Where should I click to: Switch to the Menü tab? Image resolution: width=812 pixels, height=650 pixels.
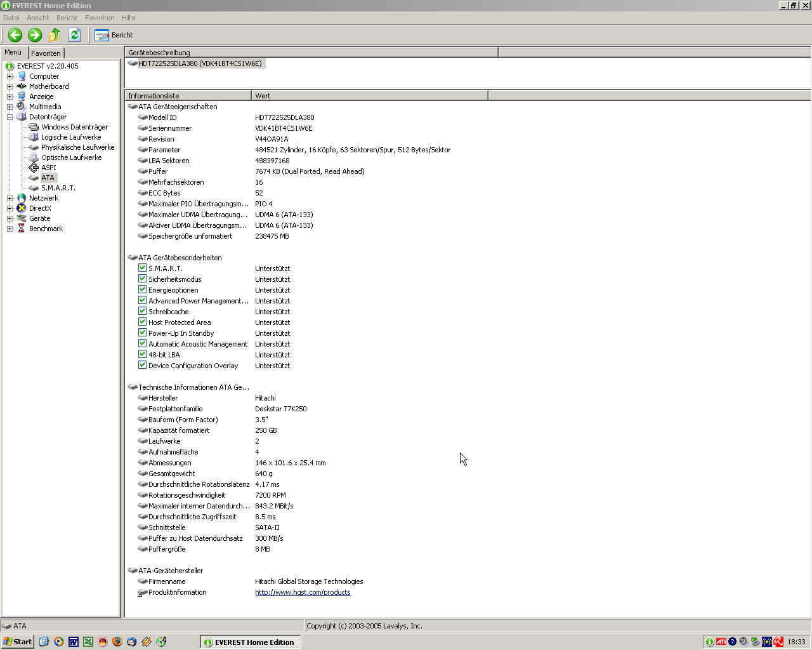pos(13,52)
